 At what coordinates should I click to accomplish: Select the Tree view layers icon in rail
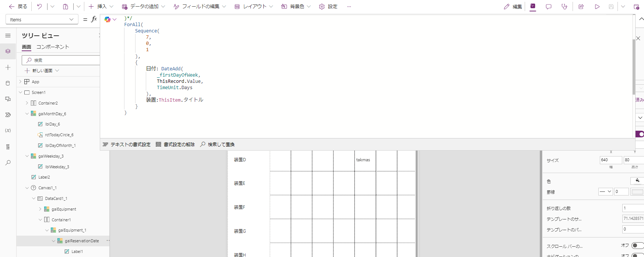point(8,52)
